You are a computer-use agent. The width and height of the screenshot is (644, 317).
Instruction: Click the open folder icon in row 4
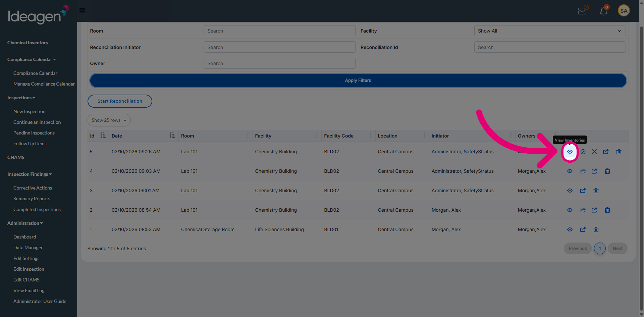[x=583, y=171]
